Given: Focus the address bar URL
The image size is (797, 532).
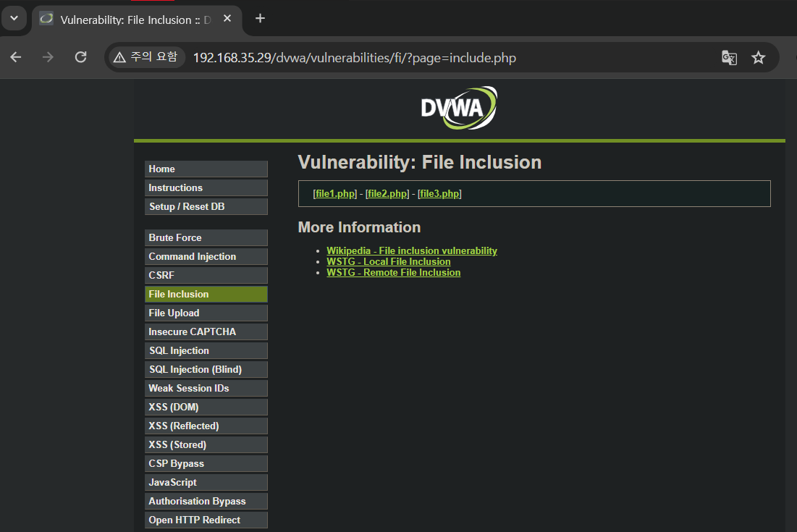Looking at the screenshot, I should (354, 58).
